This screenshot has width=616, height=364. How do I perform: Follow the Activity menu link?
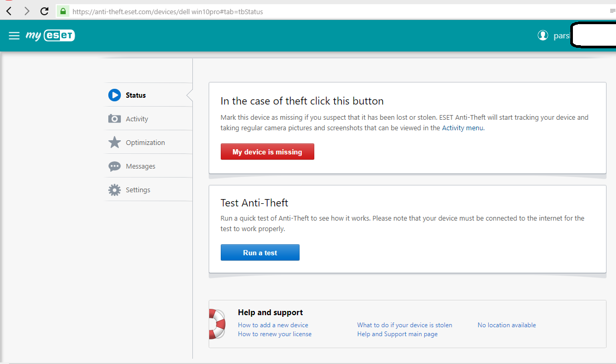(463, 128)
